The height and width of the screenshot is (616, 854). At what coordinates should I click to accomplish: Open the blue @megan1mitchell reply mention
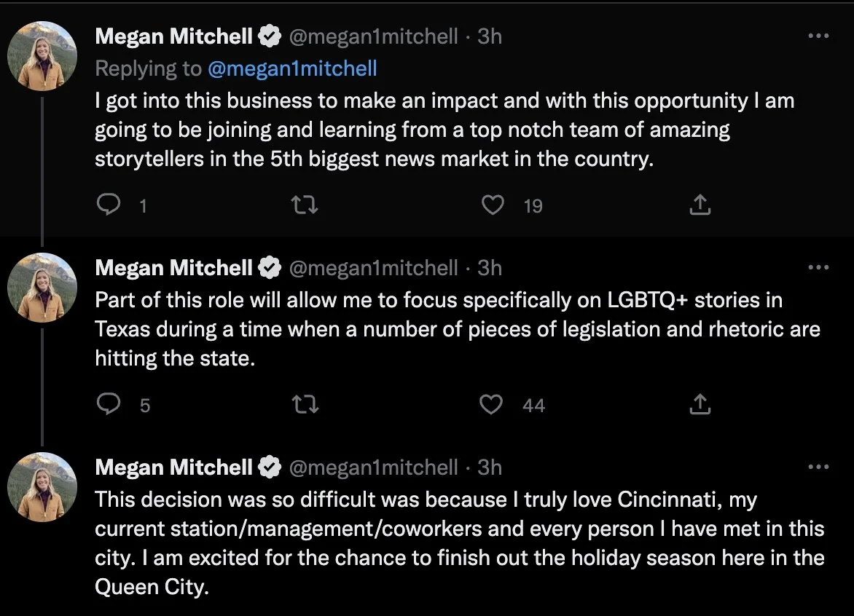tap(292, 68)
